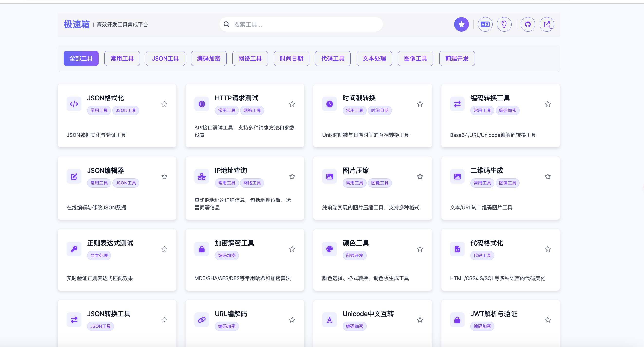This screenshot has height=347, width=644.
Task: Star the 二维码生成 tool
Action: click(x=548, y=176)
